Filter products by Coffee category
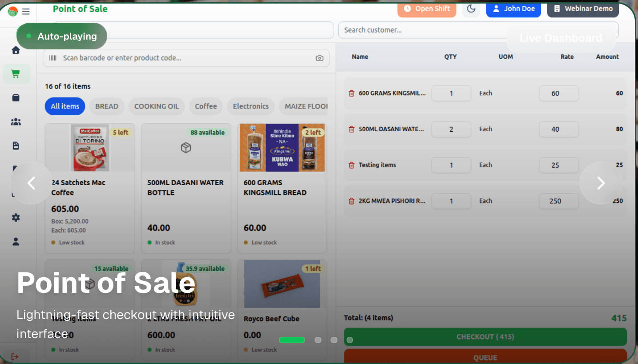Screen dimensions: 638x364 [206, 106]
